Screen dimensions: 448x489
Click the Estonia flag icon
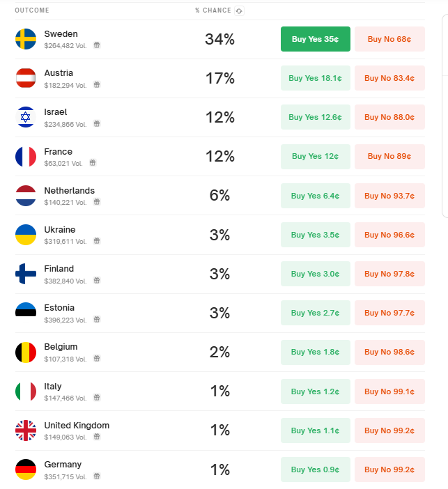26,313
